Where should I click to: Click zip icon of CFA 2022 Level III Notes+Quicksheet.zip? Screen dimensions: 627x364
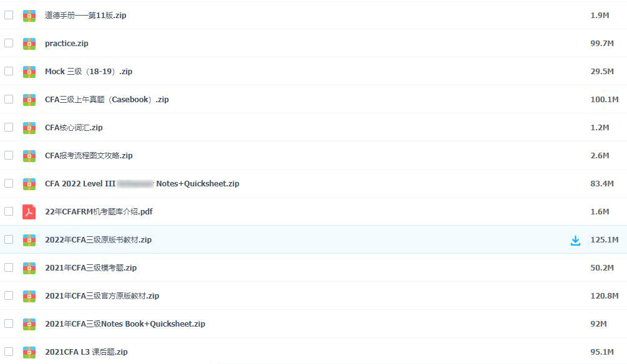click(29, 184)
